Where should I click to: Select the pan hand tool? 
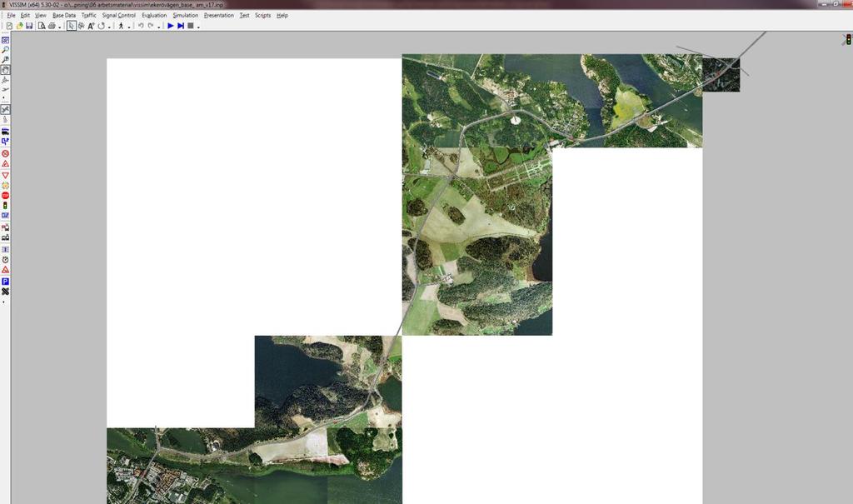pyautogui.click(x=6, y=70)
